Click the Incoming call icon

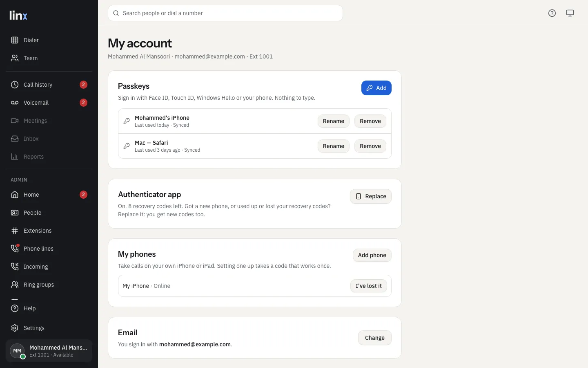15,267
